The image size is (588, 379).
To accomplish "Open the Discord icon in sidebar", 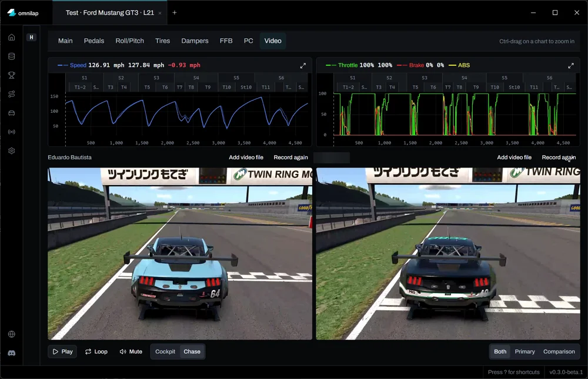I will click(x=12, y=353).
